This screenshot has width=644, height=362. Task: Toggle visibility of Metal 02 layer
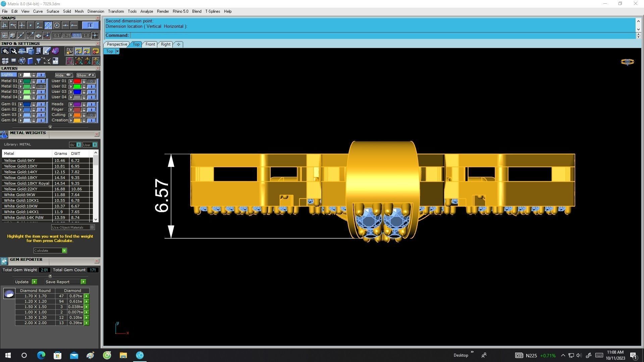click(x=41, y=86)
